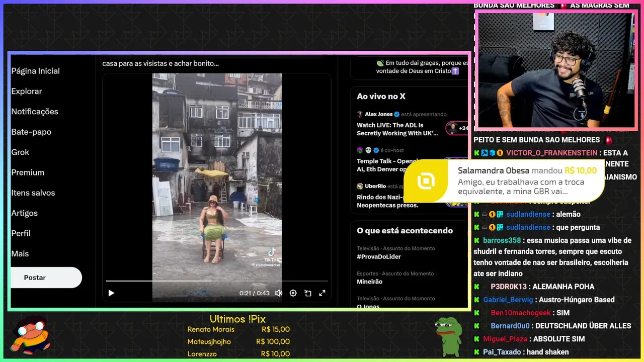The image size is (644, 362).
Task: Go to Perfil
Action: coord(21,233)
